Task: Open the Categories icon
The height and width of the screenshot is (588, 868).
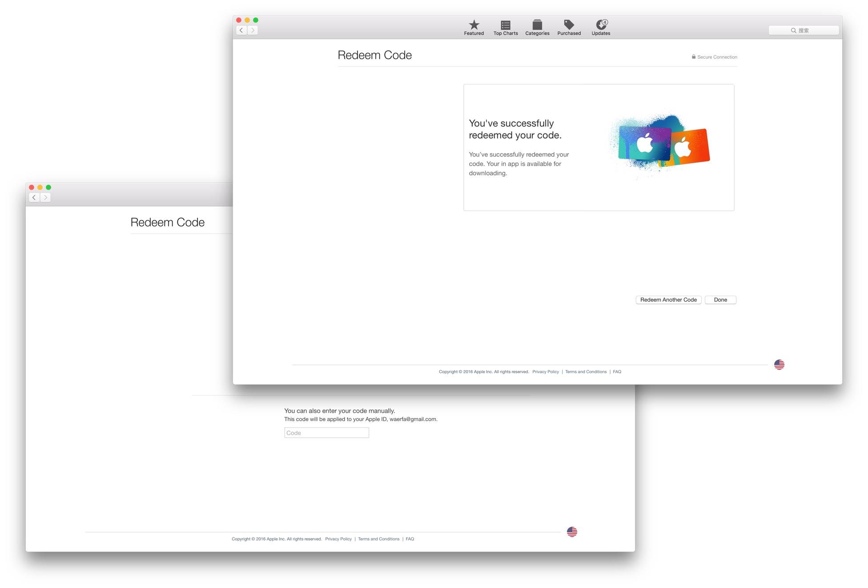Action: point(537,27)
